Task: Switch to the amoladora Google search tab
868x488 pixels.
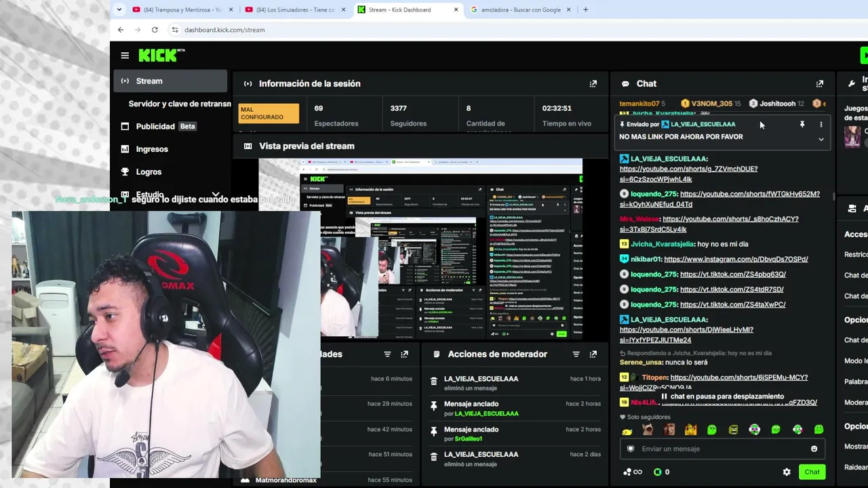Action: 521,9
